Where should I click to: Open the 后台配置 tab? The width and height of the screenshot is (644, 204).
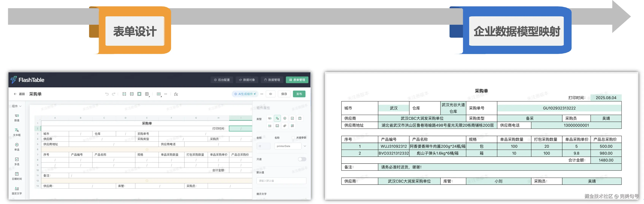(222, 80)
